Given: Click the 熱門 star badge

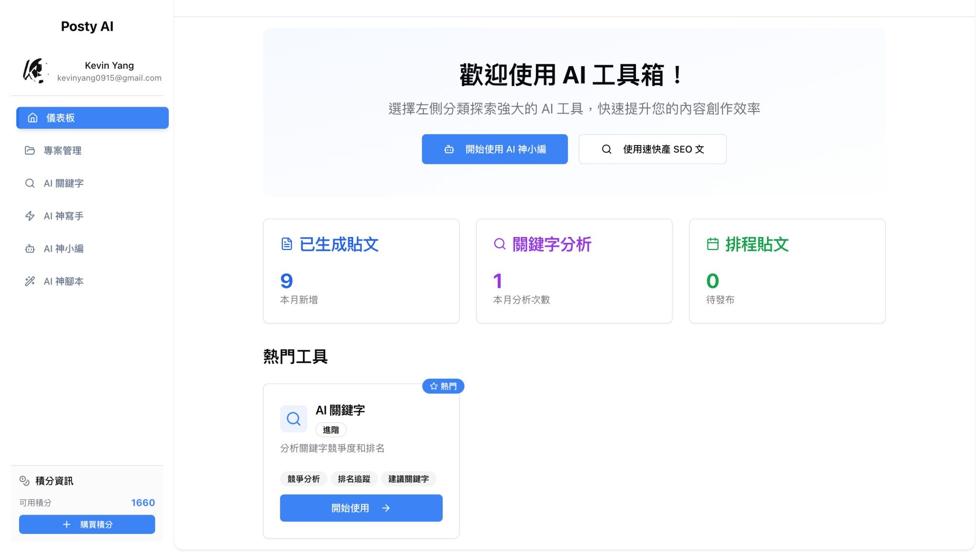Looking at the screenshot, I should (x=443, y=386).
